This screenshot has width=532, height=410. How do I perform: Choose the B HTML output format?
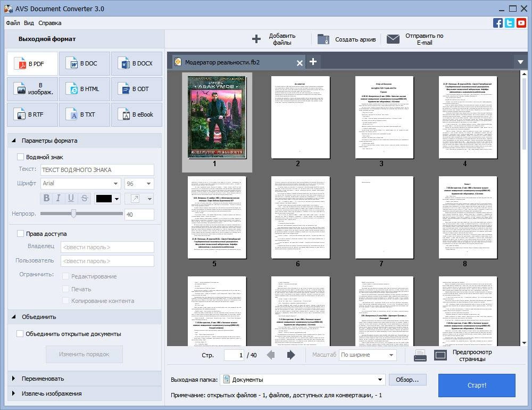click(85, 89)
